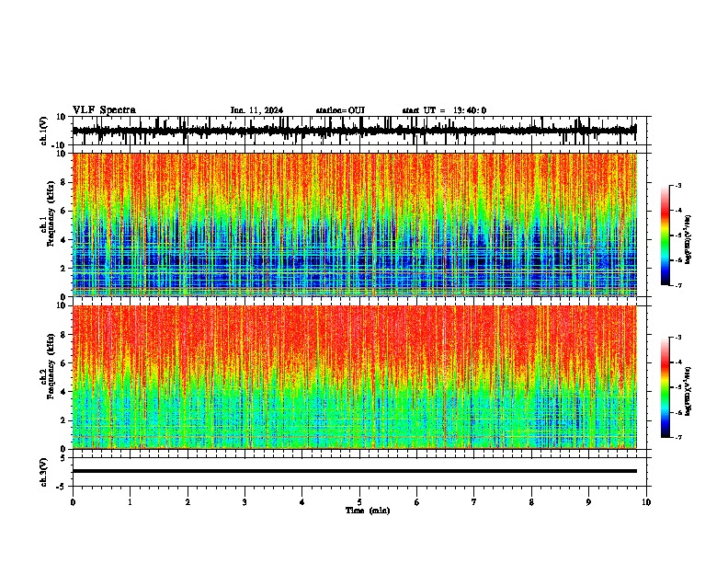Click the "Time (min)" axis title
Screen dimensions: 728x563
pos(368,511)
